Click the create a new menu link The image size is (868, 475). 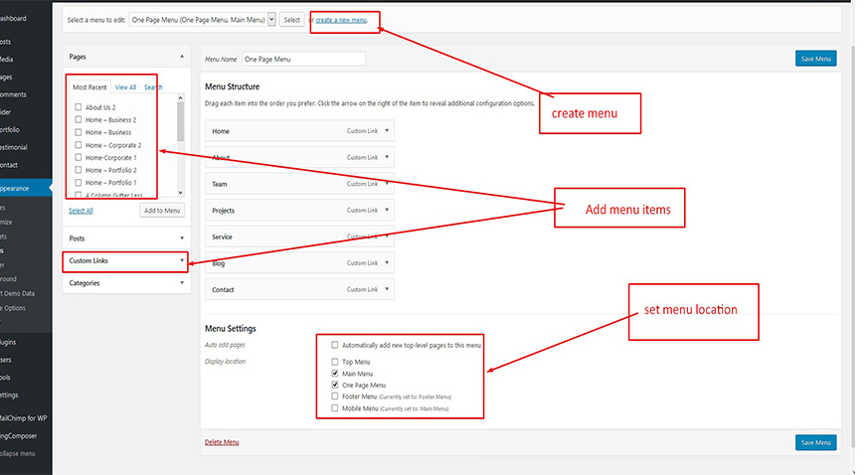(x=341, y=20)
